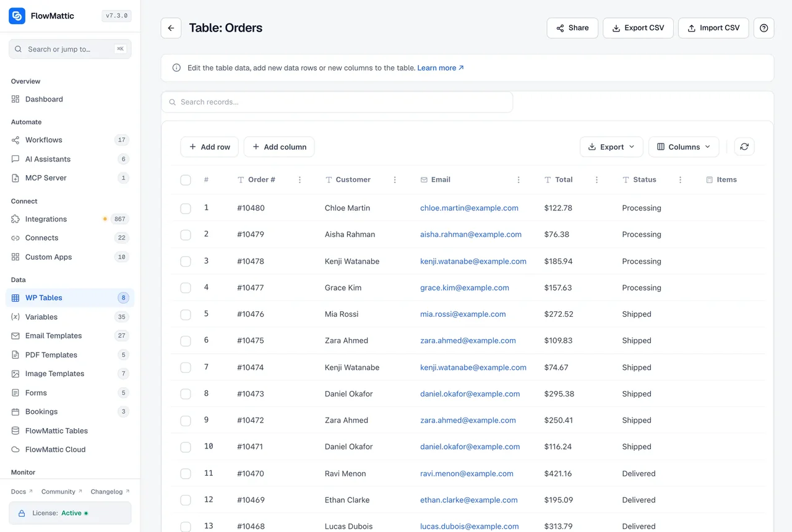Viewport: 792px width, 532px height.
Task: Check the row for order #10477
Action: [186, 288]
